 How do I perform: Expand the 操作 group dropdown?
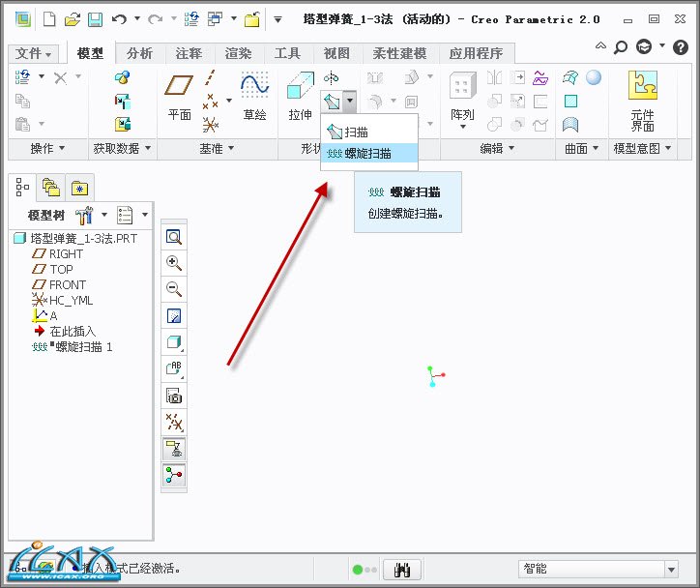(47, 148)
